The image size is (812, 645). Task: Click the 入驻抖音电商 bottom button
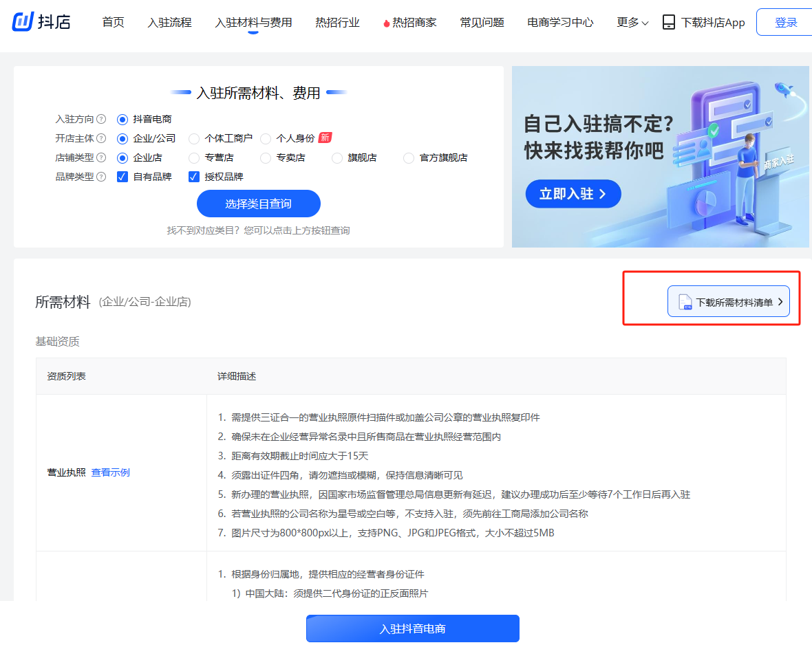412,628
